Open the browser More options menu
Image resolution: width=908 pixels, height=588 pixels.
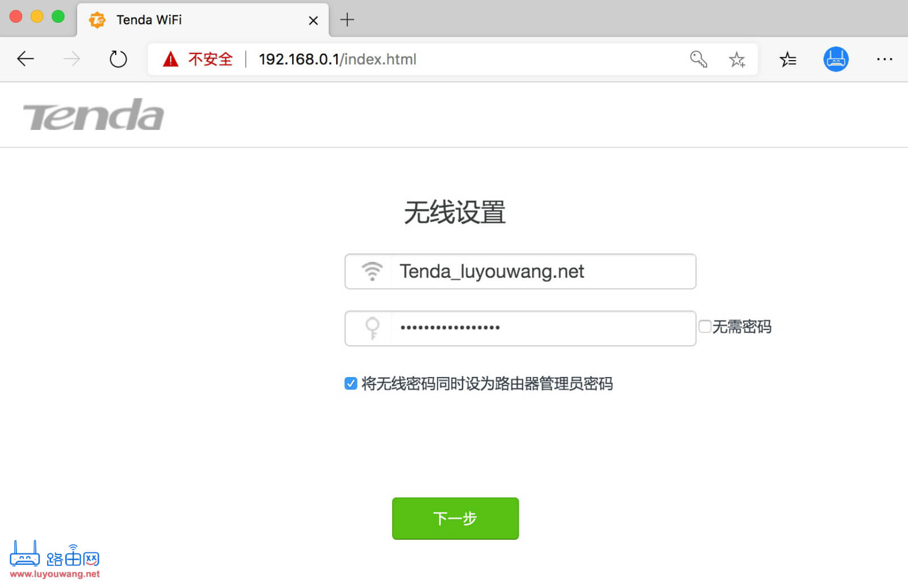tap(885, 59)
